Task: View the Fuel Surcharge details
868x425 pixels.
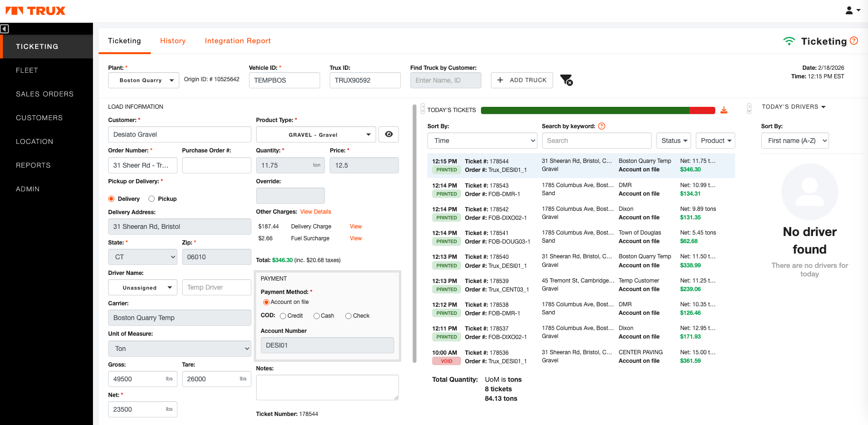Action: coord(356,238)
